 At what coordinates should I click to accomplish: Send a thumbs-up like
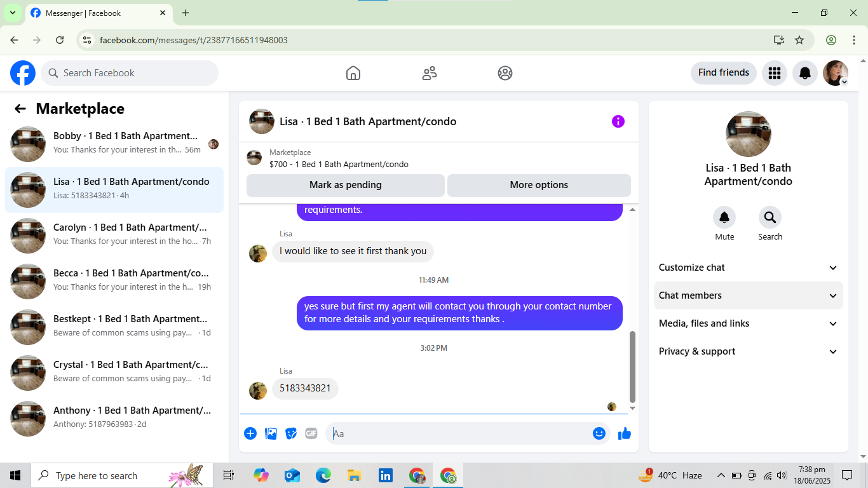pyautogui.click(x=625, y=433)
